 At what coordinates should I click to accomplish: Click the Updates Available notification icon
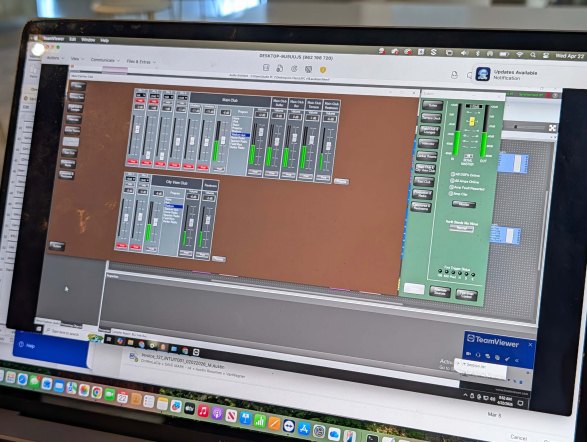(483, 74)
